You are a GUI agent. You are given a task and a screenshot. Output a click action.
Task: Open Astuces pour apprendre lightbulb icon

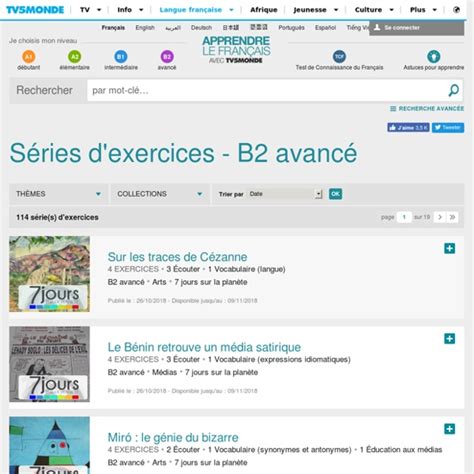pyautogui.click(x=434, y=57)
